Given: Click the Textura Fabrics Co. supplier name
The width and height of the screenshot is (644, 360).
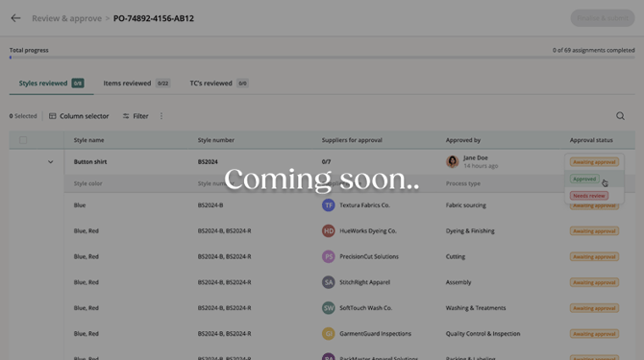Looking at the screenshot, I should (364, 205).
